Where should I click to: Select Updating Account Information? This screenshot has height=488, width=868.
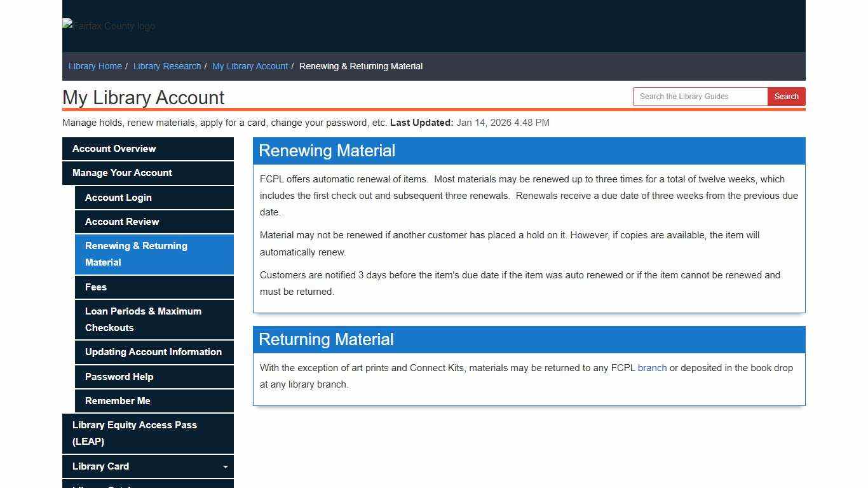tap(153, 352)
